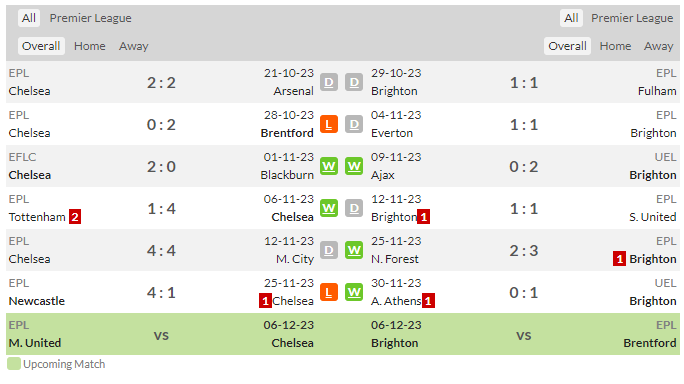Select the left All filter
Image resolution: width=684 pixels, height=384 pixels.
coord(29,18)
